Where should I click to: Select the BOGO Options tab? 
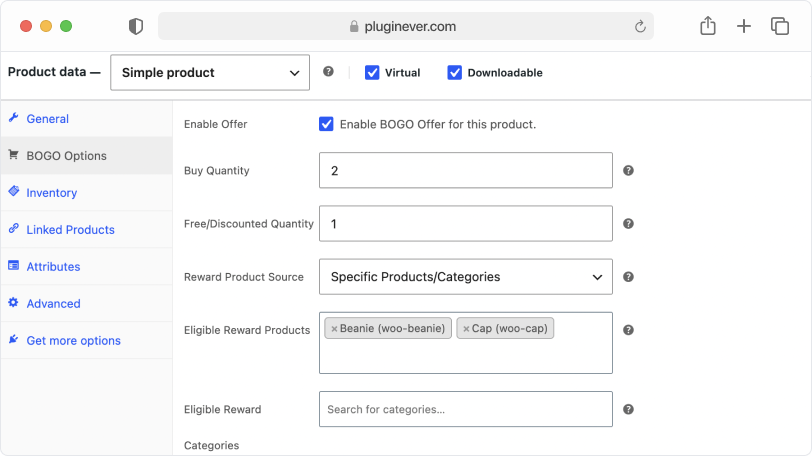point(86,156)
